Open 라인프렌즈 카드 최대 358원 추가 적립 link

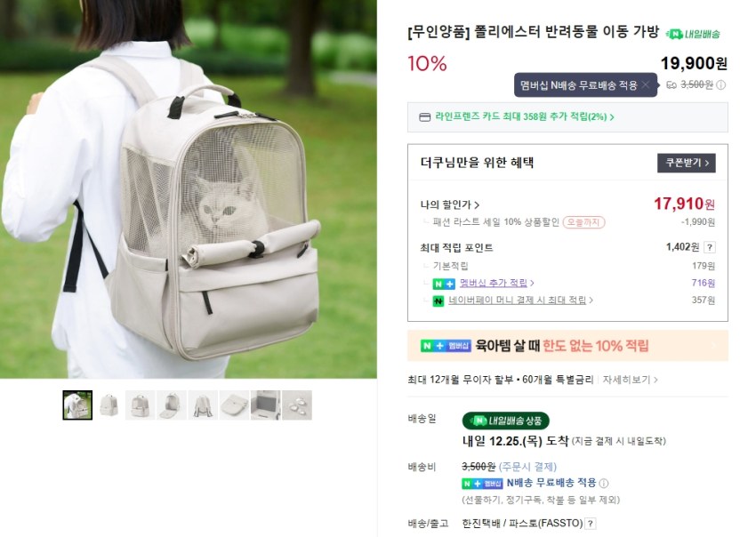(525, 116)
